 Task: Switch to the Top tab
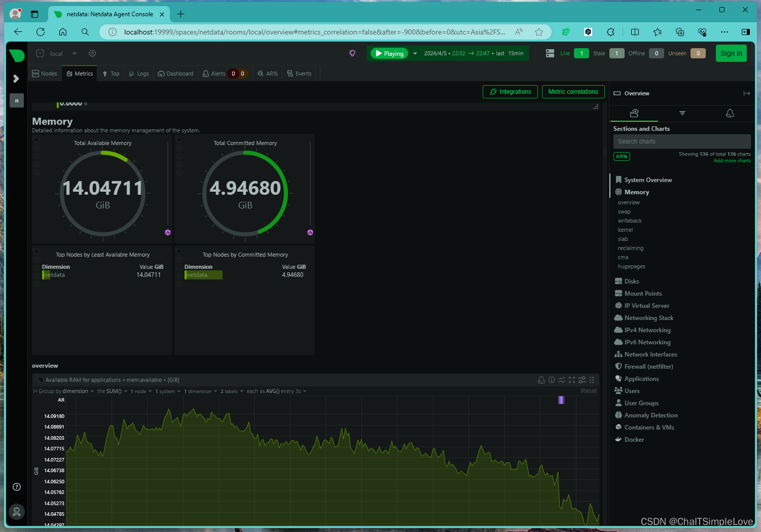click(111, 74)
